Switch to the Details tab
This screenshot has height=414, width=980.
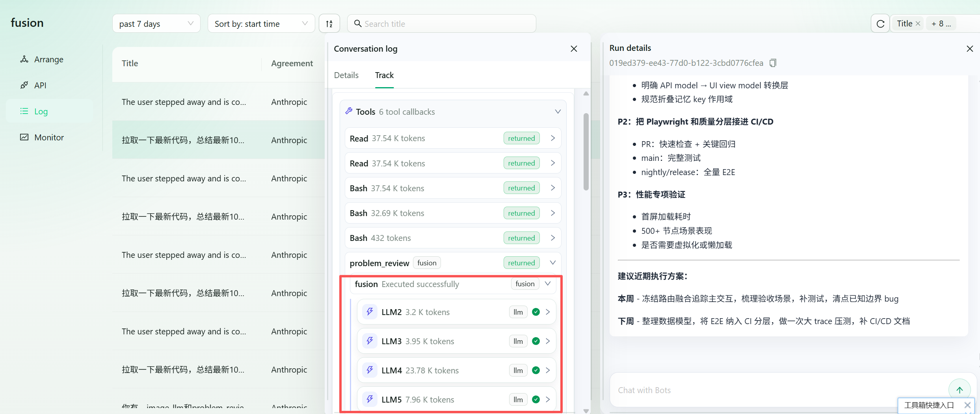[346, 75]
